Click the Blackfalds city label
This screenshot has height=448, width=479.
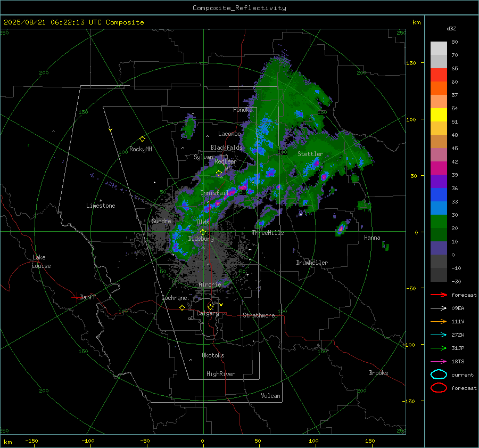pos(226,148)
